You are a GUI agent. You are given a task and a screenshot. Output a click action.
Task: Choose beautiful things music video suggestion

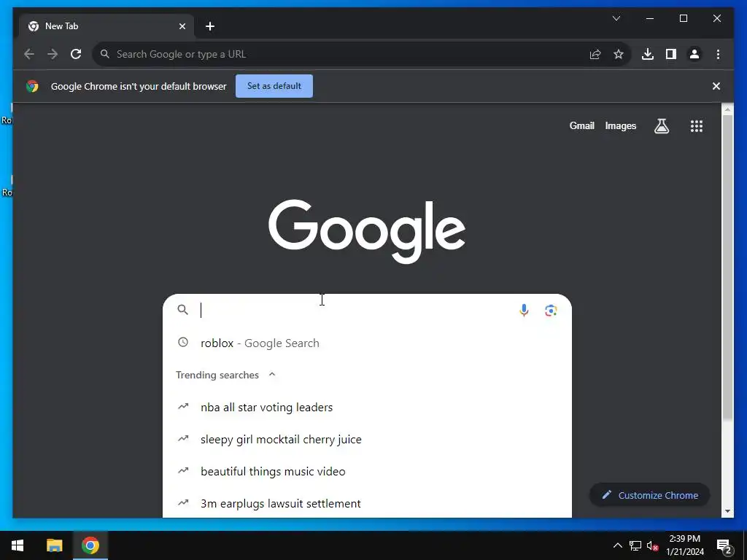point(367,472)
